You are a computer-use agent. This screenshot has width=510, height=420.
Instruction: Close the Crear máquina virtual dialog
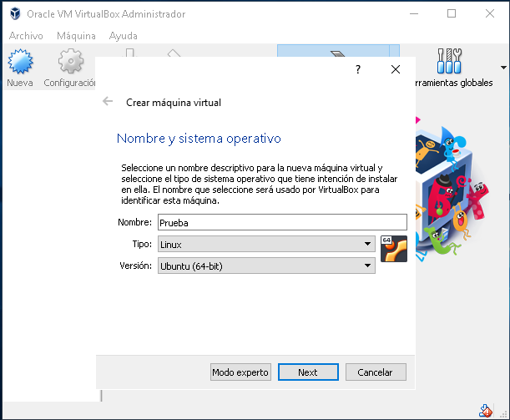point(396,69)
